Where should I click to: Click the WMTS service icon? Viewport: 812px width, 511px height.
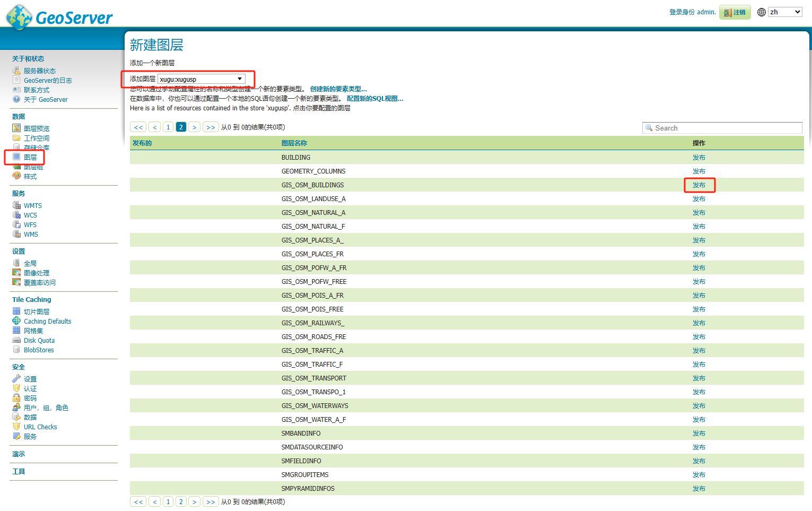tap(16, 205)
